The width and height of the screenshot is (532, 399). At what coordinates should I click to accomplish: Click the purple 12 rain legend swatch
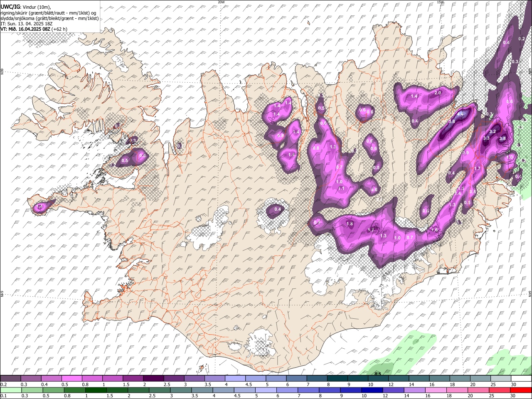tap(393, 390)
